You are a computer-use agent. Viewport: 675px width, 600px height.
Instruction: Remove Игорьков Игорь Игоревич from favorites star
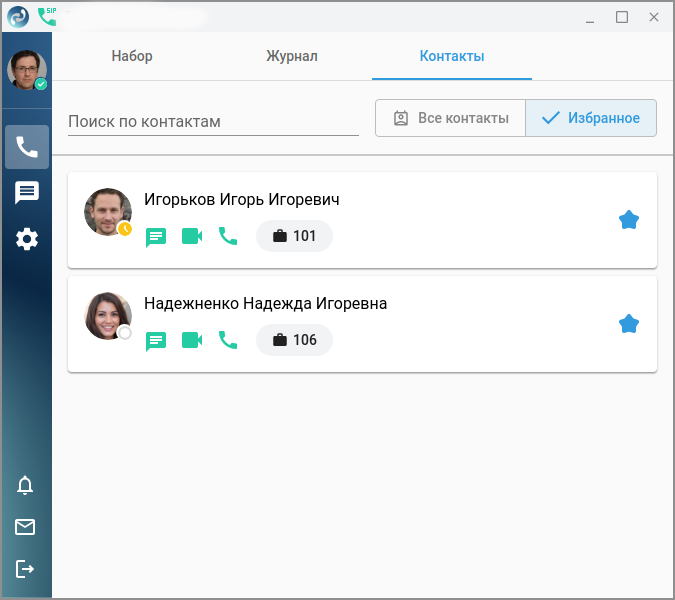coord(629,220)
